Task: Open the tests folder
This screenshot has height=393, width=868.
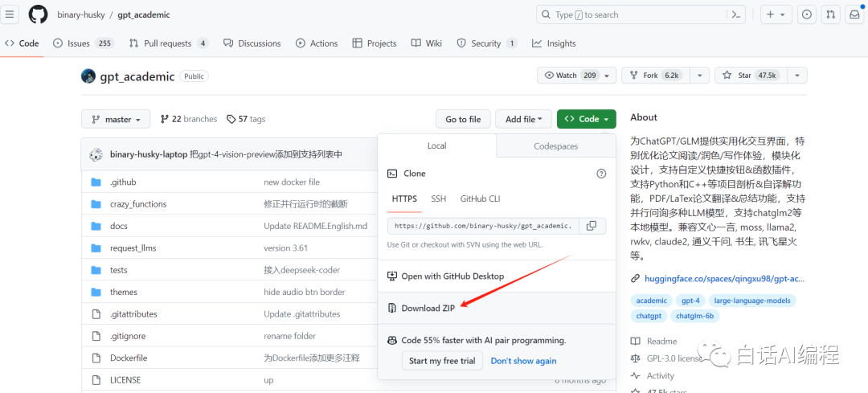Action: pyautogui.click(x=118, y=270)
